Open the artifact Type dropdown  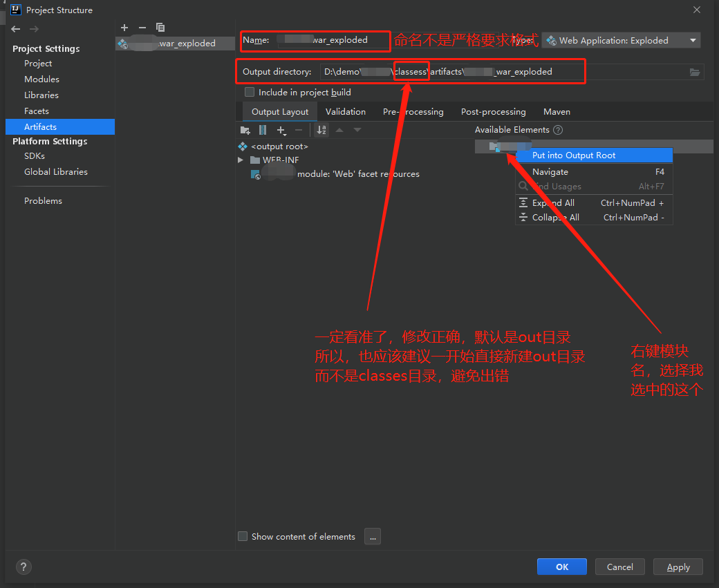point(621,40)
